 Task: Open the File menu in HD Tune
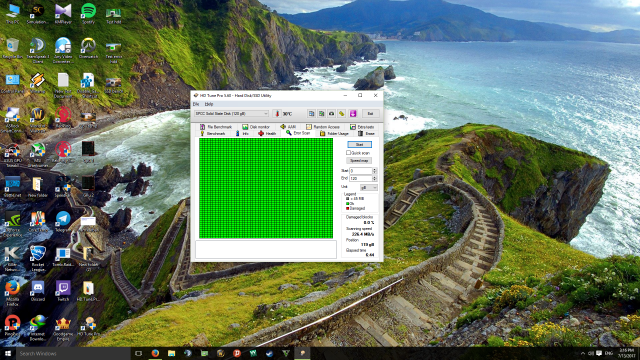click(x=196, y=104)
